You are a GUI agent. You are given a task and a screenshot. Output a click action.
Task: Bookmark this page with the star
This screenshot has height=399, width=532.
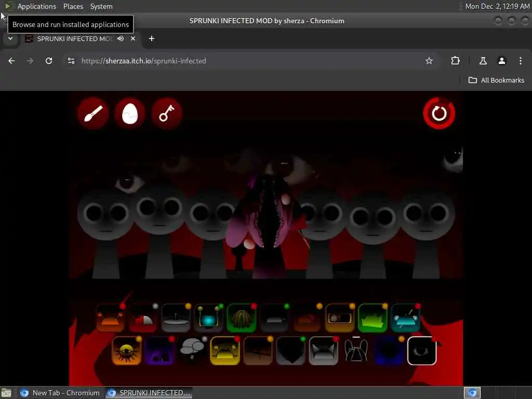click(429, 61)
